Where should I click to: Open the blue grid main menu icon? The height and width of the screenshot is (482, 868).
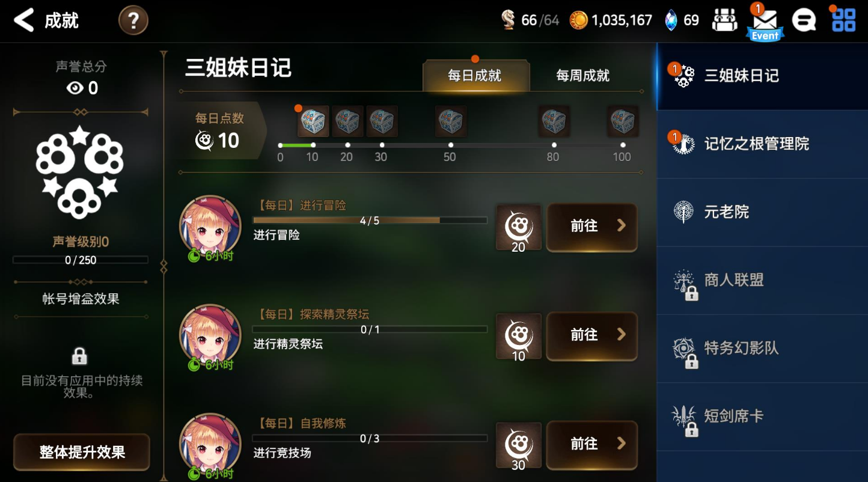843,20
